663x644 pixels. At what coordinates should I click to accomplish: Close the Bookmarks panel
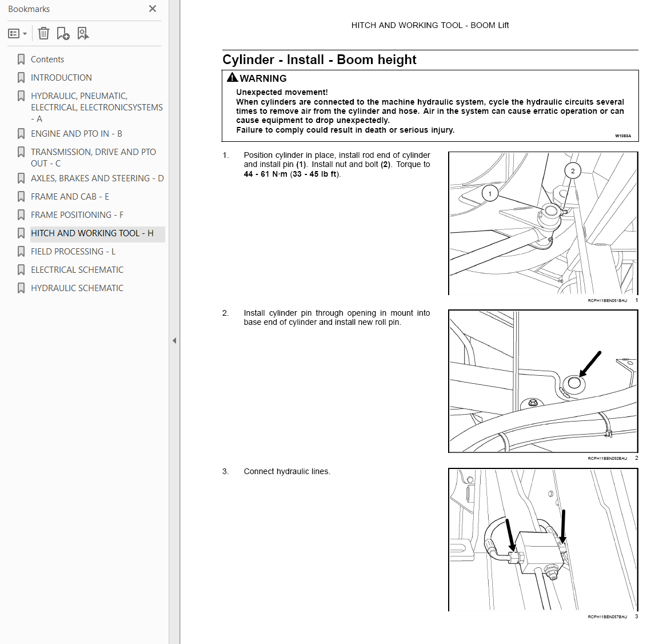pos(153,9)
